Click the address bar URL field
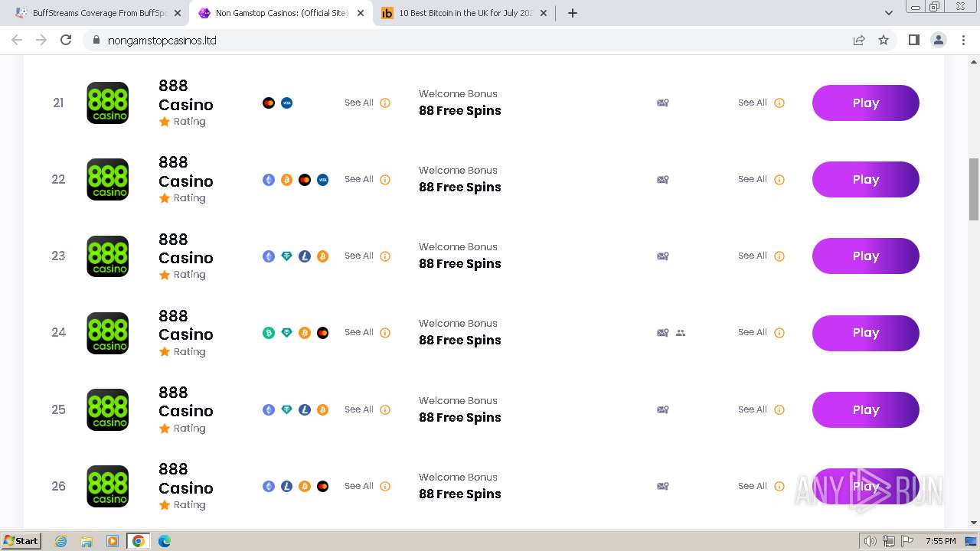 (475, 40)
